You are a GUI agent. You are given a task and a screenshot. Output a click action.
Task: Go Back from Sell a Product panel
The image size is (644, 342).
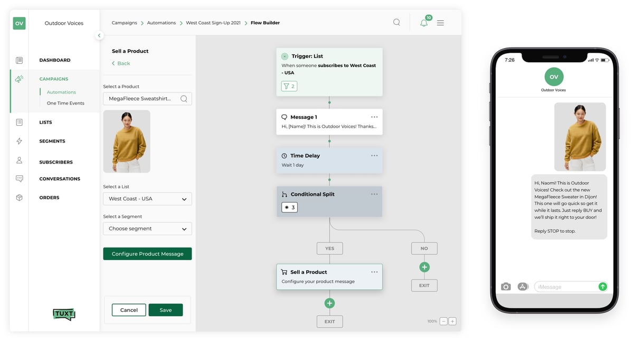pos(121,63)
